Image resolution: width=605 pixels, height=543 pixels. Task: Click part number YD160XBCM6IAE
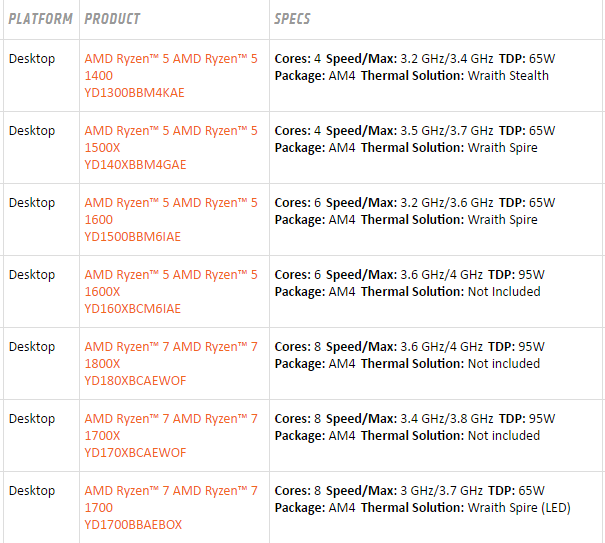(133, 309)
